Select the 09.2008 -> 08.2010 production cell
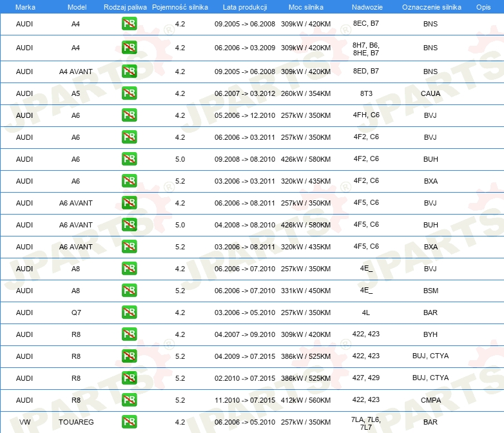The image size is (504, 433). pyautogui.click(x=245, y=159)
